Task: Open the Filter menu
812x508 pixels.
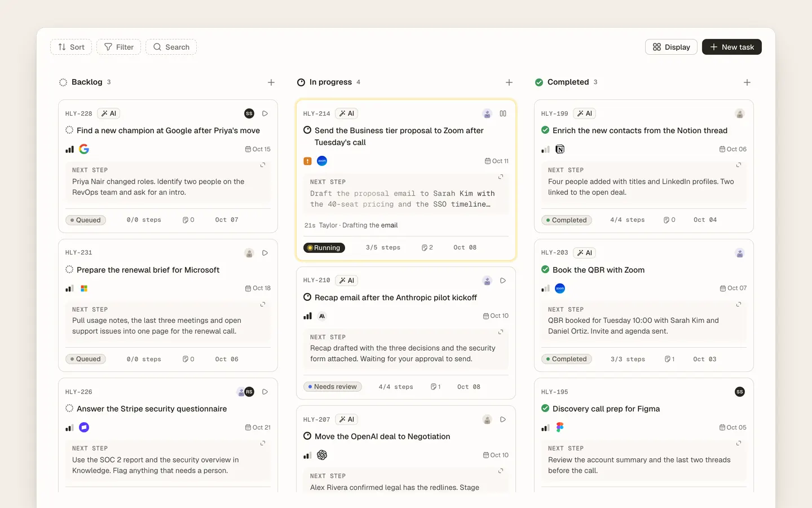Action: coord(119,47)
